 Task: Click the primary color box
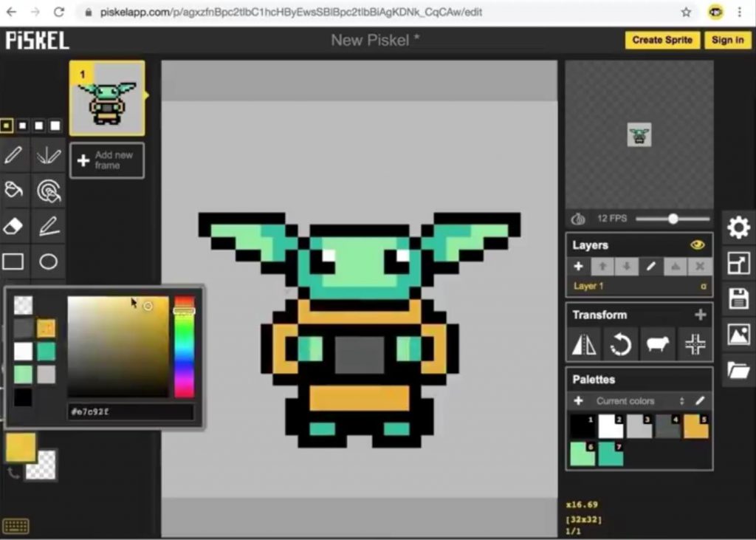click(21, 448)
